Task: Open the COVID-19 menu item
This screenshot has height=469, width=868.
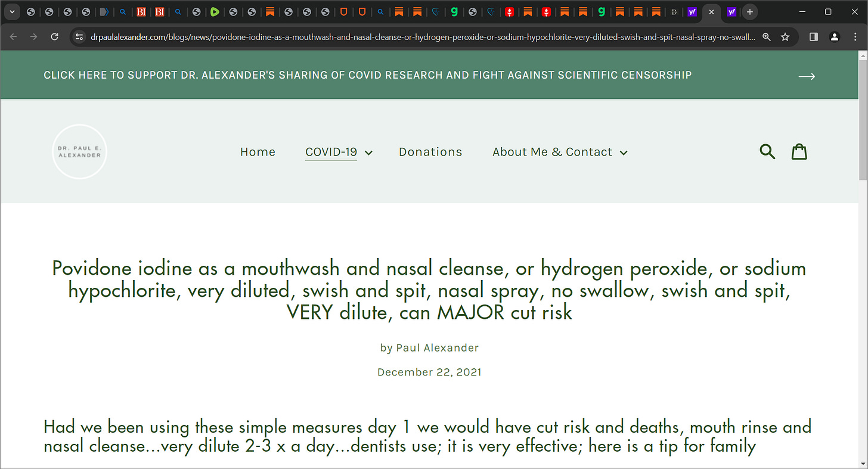Action: (x=331, y=152)
